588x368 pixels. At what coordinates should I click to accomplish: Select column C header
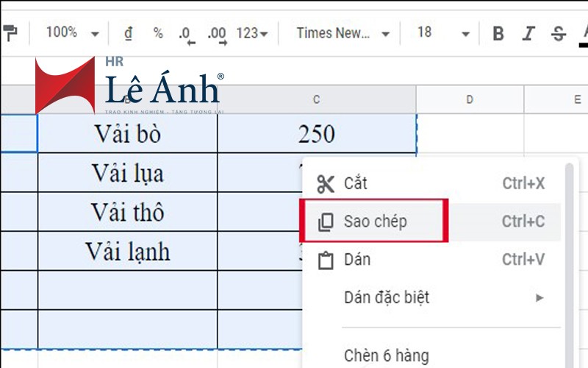pos(317,99)
